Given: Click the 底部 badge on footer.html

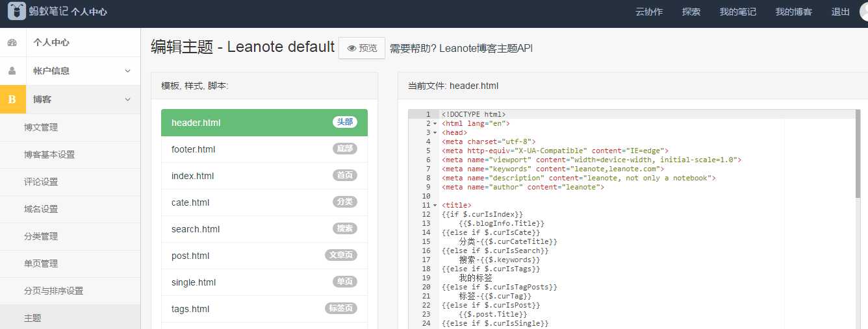Looking at the screenshot, I should click(345, 149).
